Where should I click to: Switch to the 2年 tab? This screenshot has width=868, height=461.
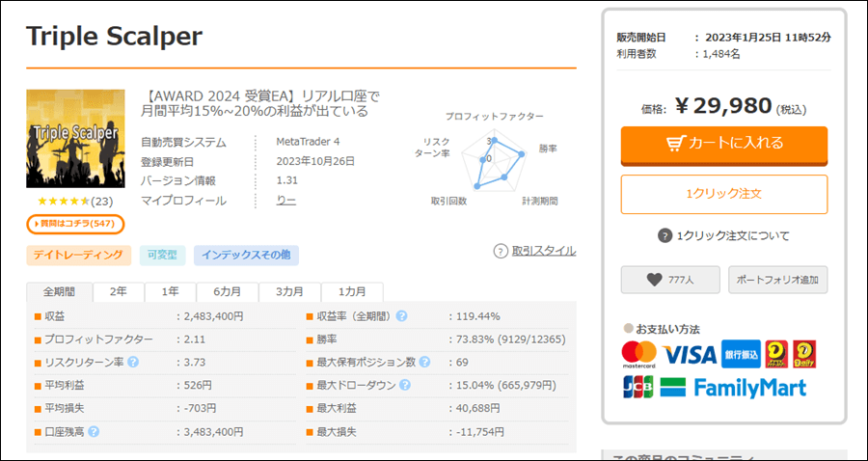coord(119,291)
